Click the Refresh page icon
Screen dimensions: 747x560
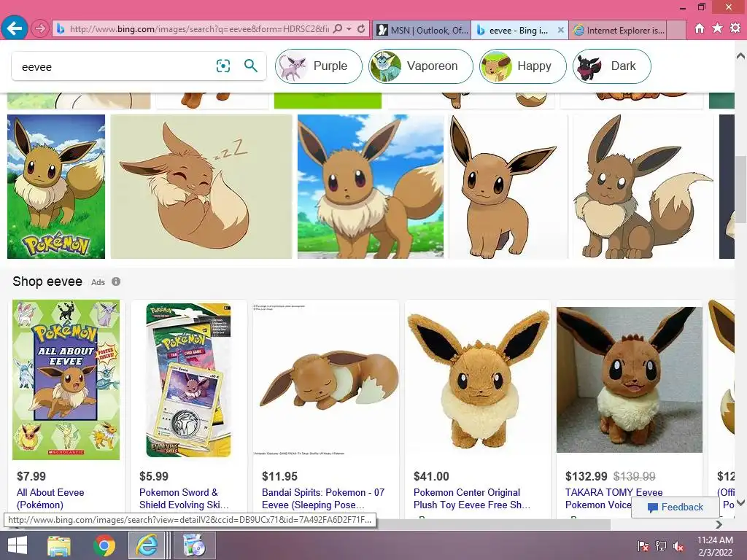pyautogui.click(x=361, y=29)
